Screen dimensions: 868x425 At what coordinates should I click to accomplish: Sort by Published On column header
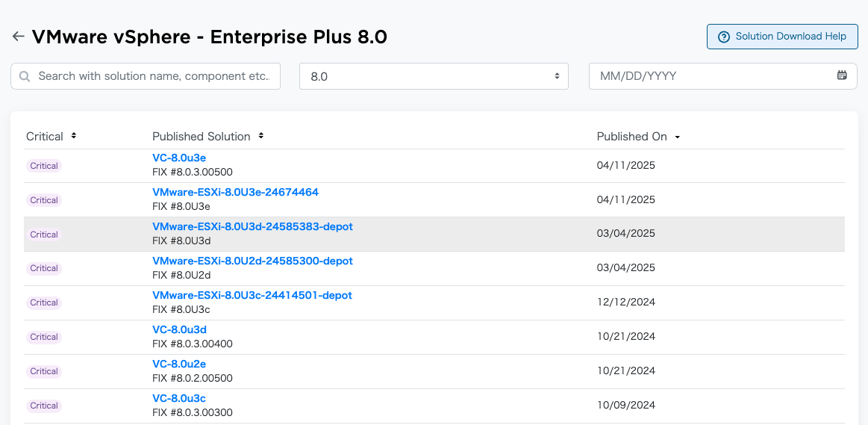[x=631, y=137]
